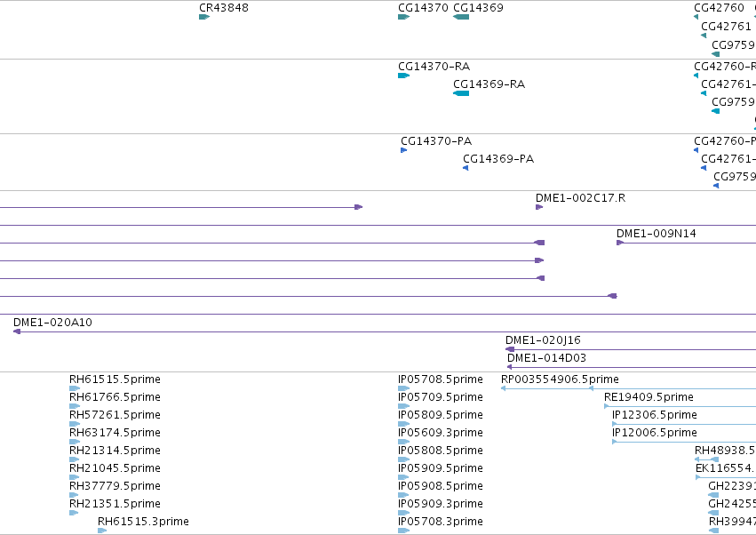The image size is (756, 535).
Task: Click the IP05709.5prime EST label
Action: 441,397
